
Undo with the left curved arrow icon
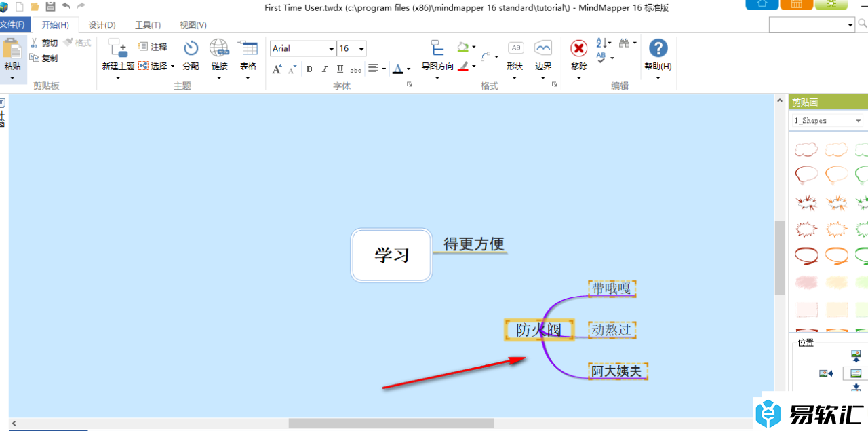click(x=66, y=6)
